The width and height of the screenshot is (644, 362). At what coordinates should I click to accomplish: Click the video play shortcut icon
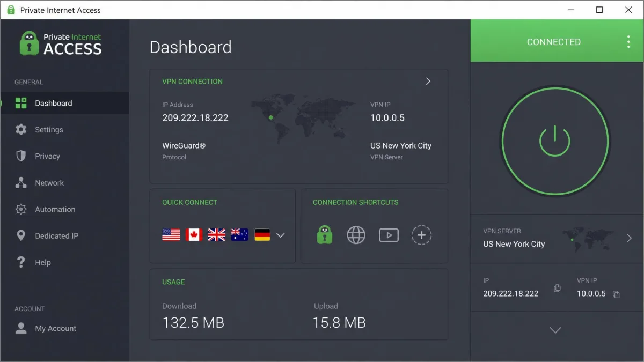pos(389,235)
